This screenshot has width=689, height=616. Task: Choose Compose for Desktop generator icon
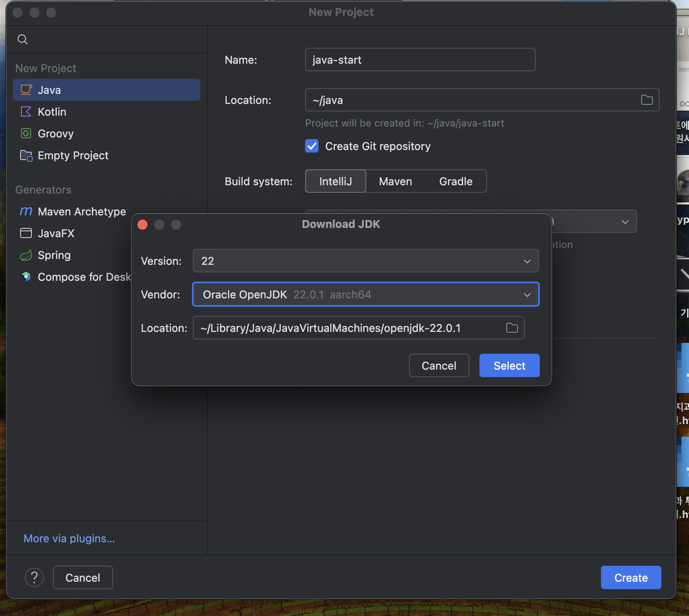(26, 277)
